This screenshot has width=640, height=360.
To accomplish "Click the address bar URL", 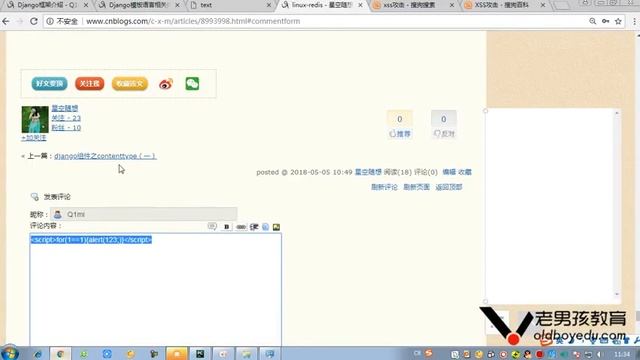I will pyautogui.click(x=193, y=21).
